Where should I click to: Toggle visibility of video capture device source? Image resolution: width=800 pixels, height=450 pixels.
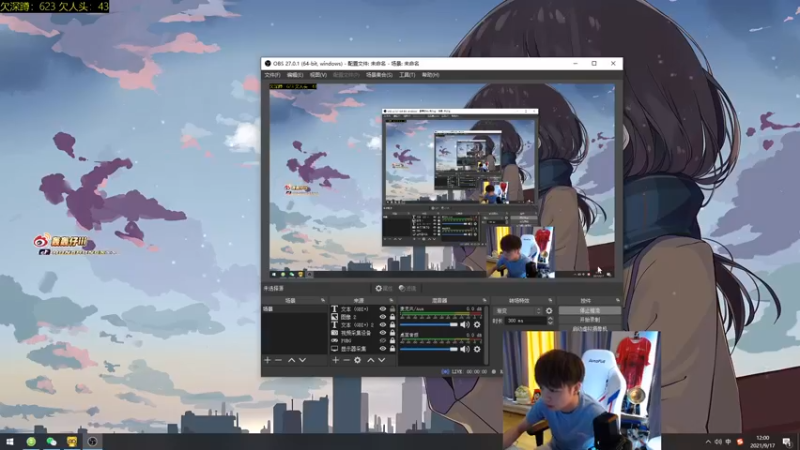coord(383,333)
